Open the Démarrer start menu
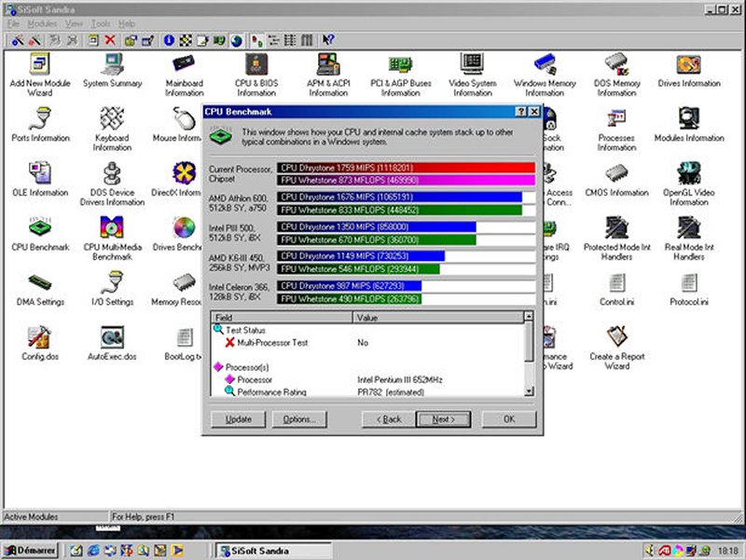The width and height of the screenshot is (746, 560). (x=30, y=551)
